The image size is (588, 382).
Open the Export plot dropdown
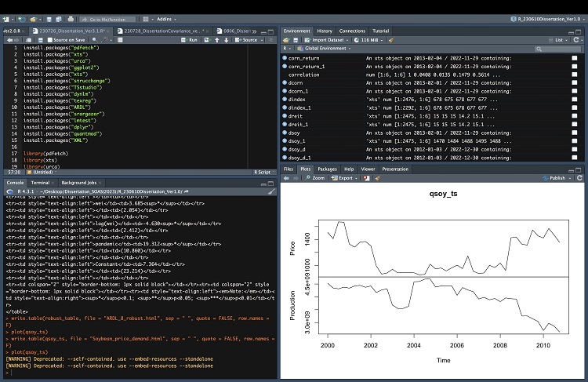344,178
